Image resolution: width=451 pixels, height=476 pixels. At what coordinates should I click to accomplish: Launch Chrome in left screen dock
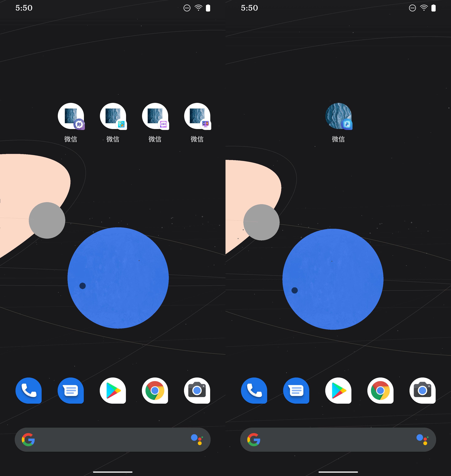click(155, 390)
